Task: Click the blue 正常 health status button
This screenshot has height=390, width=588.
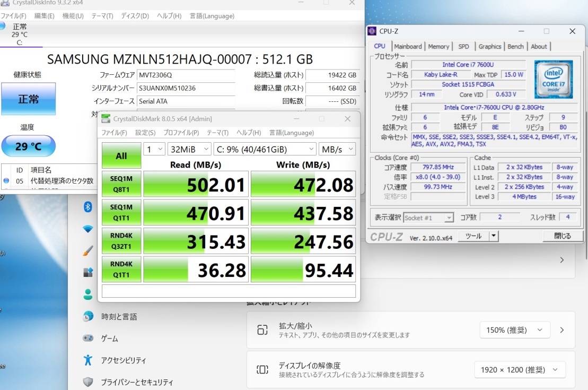Action: pyautogui.click(x=29, y=99)
